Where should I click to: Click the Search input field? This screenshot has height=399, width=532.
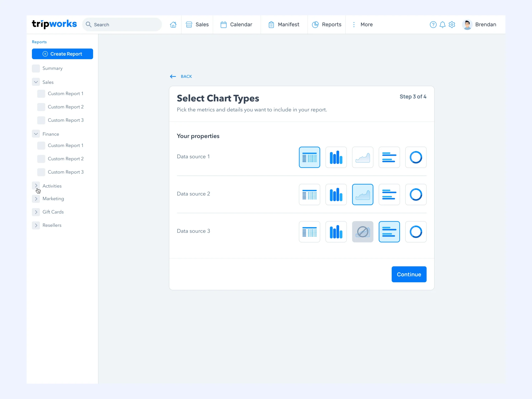pos(122,25)
